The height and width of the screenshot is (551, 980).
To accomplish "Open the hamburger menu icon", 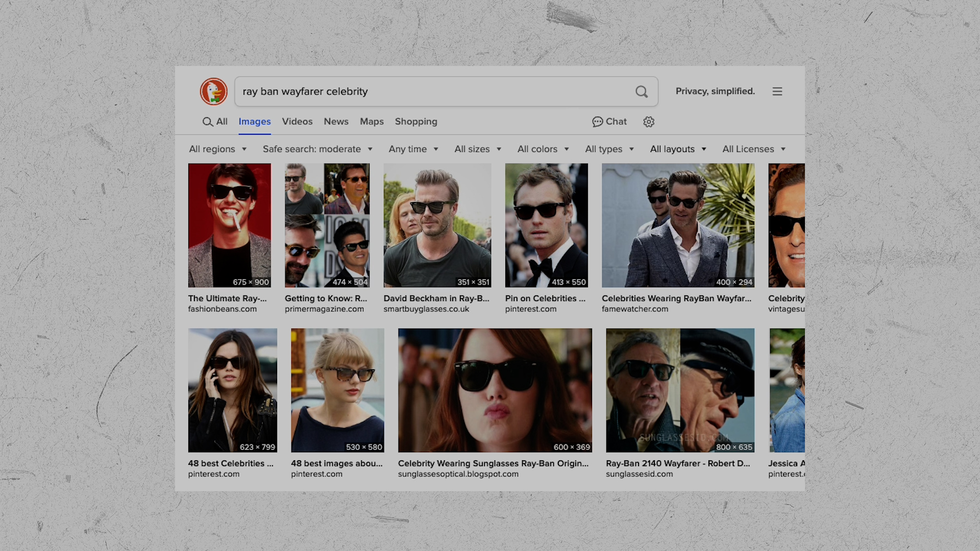I will pos(777,91).
